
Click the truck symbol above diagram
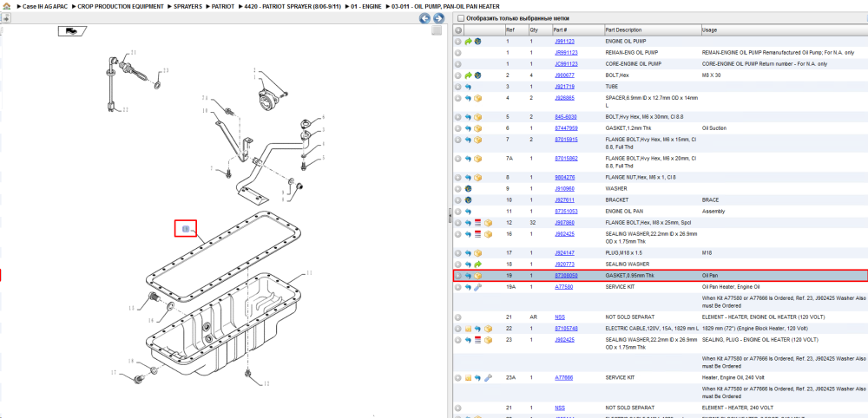click(71, 31)
